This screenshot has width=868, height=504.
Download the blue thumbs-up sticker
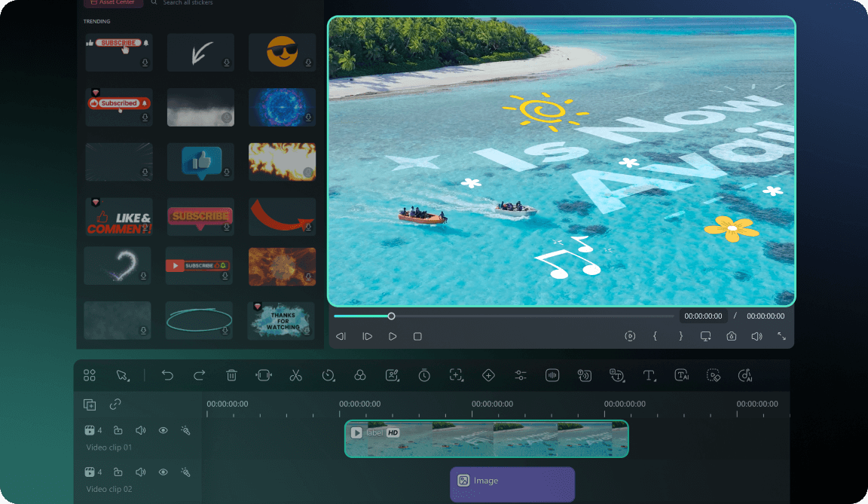226,172
